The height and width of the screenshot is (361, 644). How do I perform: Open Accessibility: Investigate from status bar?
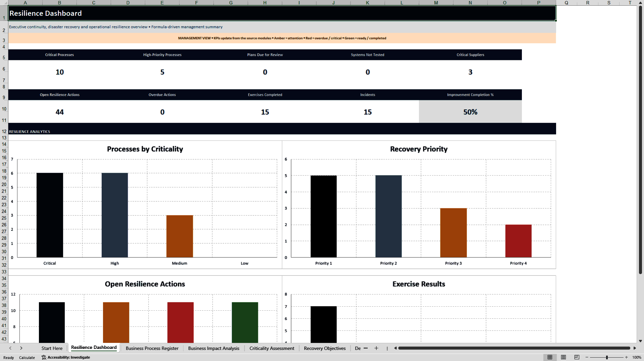point(66,357)
